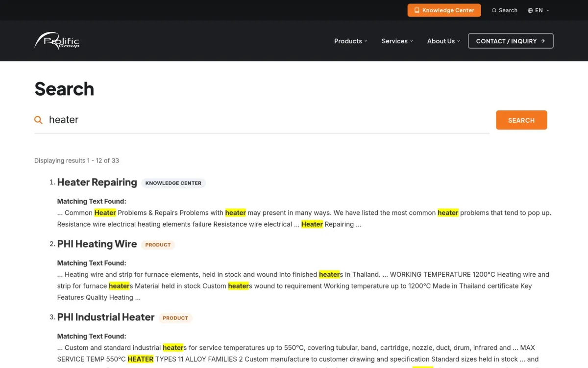Click the heater search input field
The height and width of the screenshot is (368, 588).
tap(262, 120)
